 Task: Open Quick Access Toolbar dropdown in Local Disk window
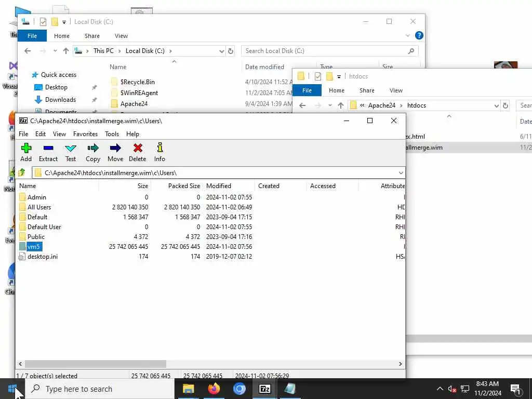64,22
